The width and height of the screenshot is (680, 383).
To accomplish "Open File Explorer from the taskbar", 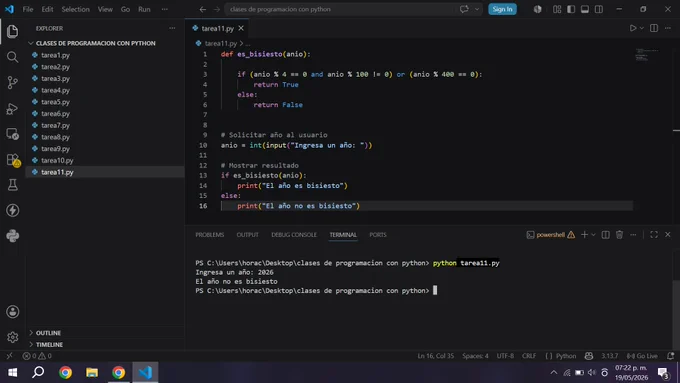I will pos(92,373).
